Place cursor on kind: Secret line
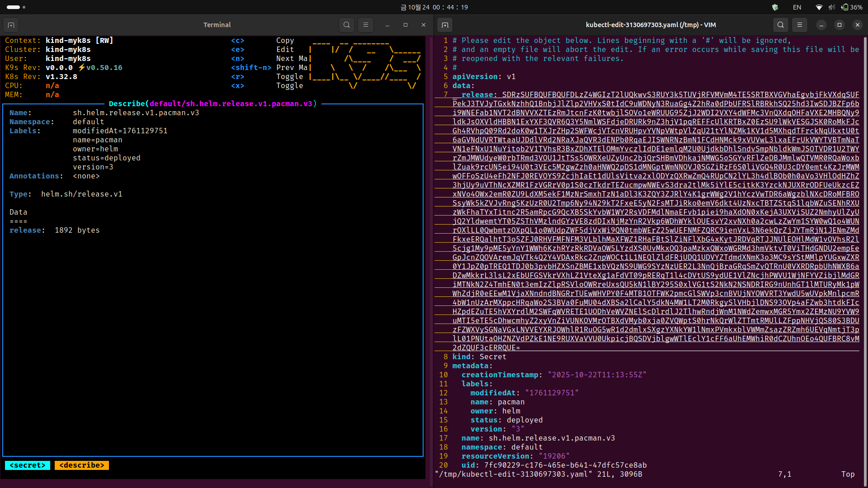Viewport: 868px width, 488px height. coord(480,357)
